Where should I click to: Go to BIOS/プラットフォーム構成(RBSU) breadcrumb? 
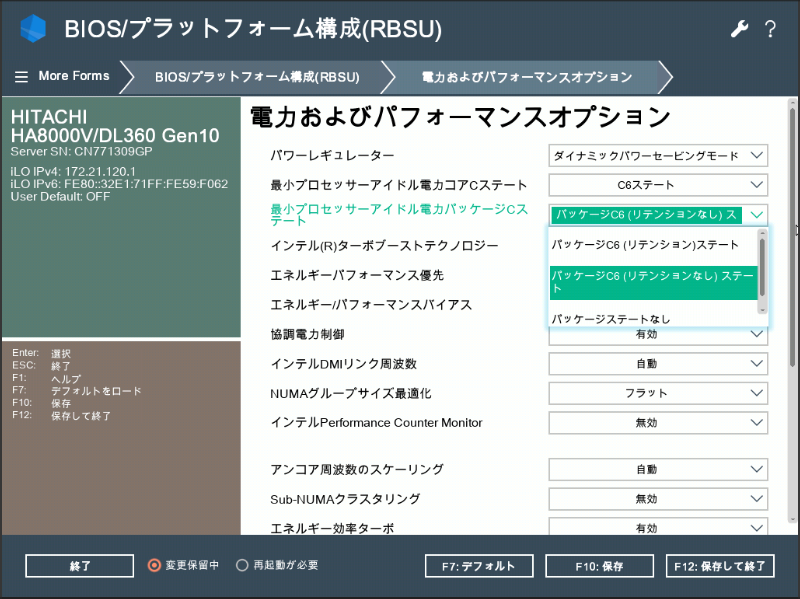click(x=257, y=77)
